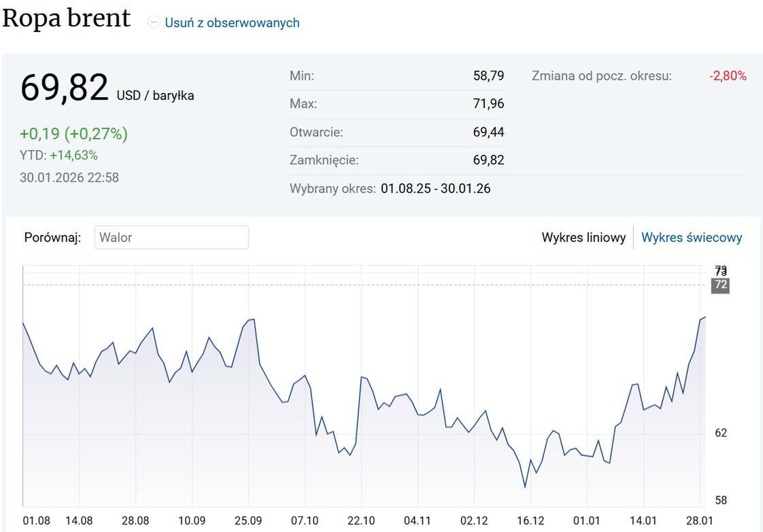Click the "Usuń z obserwowanych" link
The height and width of the screenshot is (532, 763).
click(232, 22)
